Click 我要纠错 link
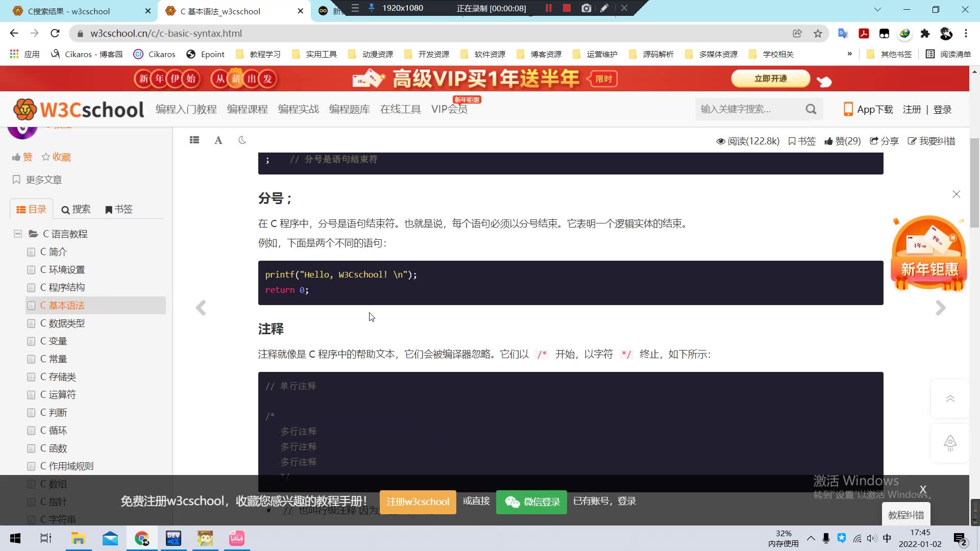980x551 pixels. pyautogui.click(x=932, y=141)
